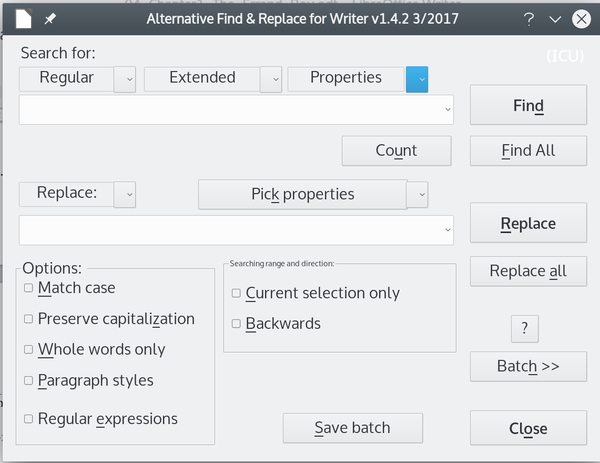The width and height of the screenshot is (600, 463).
Task: Check Current selection only
Action: [x=236, y=293]
